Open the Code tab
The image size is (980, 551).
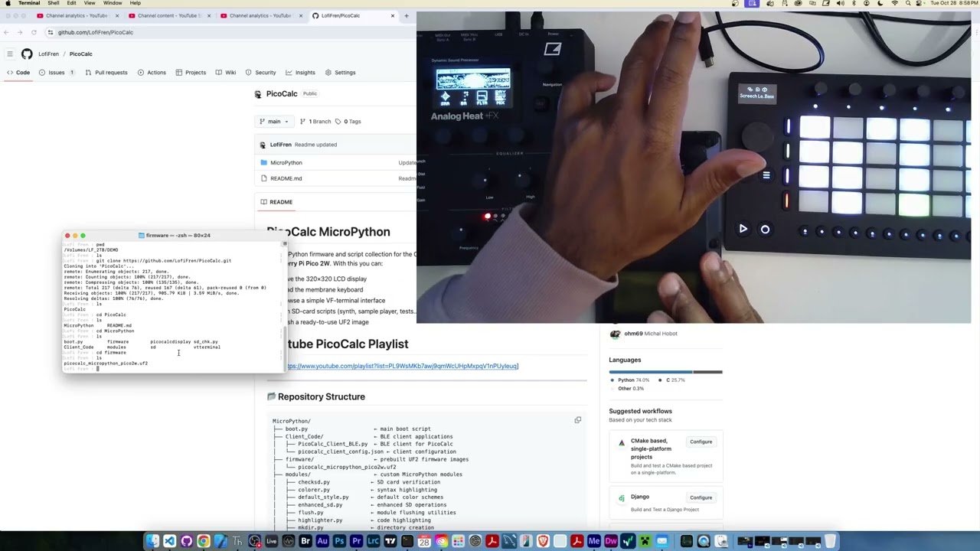click(x=18, y=73)
